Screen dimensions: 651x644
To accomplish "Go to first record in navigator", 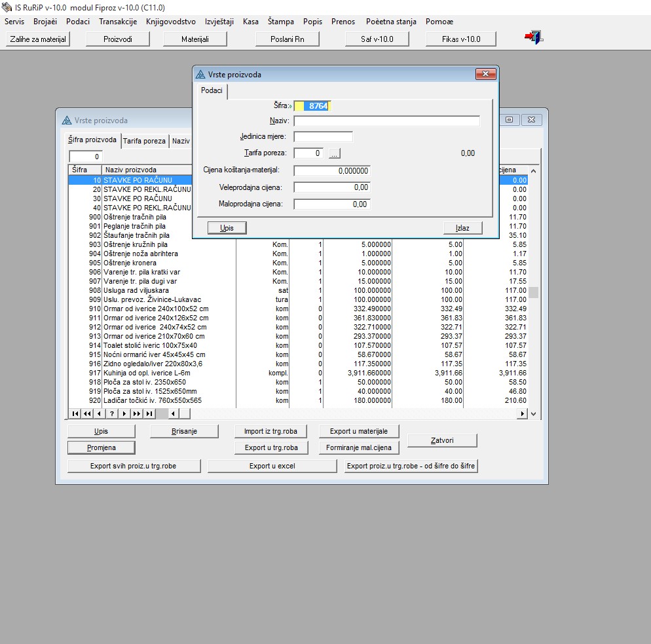I will point(75,413).
